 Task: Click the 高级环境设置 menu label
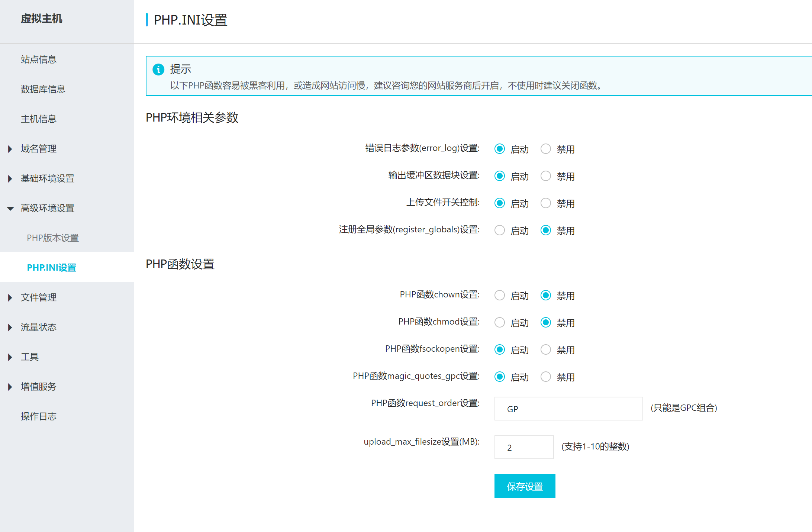48,208
